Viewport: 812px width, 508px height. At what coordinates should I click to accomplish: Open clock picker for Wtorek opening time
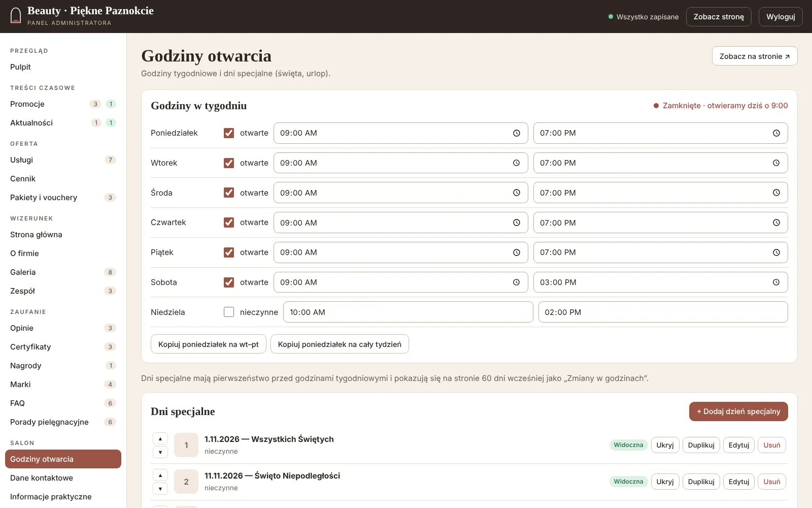pos(516,163)
